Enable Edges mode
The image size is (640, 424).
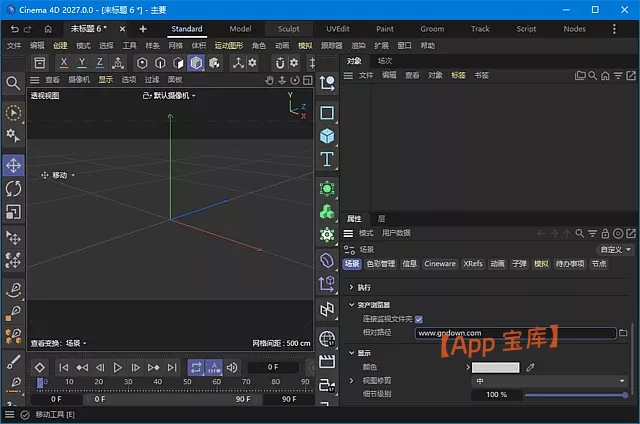click(x=160, y=63)
